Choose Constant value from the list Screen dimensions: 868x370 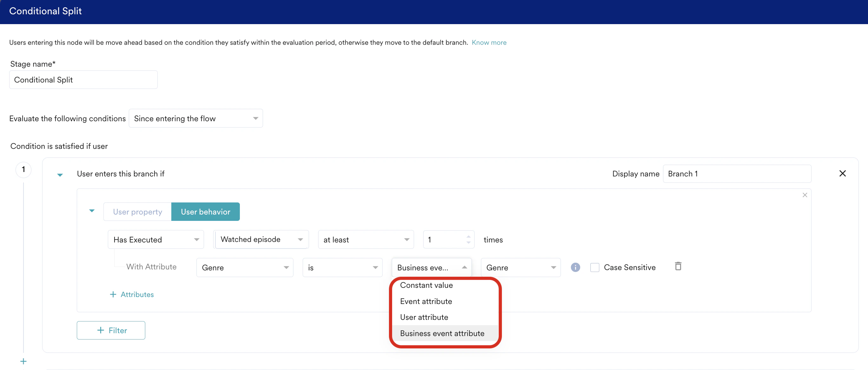tap(426, 285)
